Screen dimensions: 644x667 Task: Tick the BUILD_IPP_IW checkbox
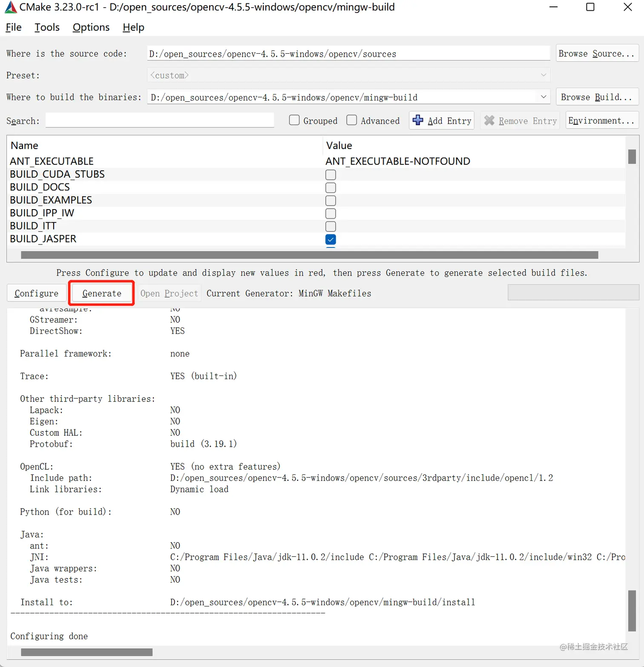(331, 213)
